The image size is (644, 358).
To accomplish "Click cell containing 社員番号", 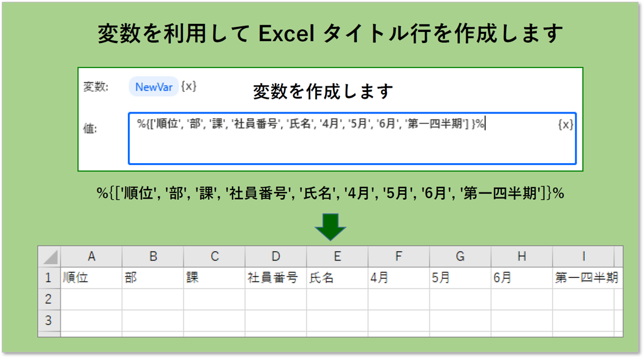I will pos(276,278).
